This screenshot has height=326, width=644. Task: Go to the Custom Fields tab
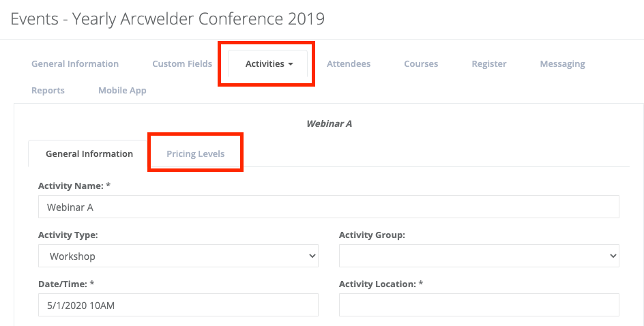click(182, 64)
